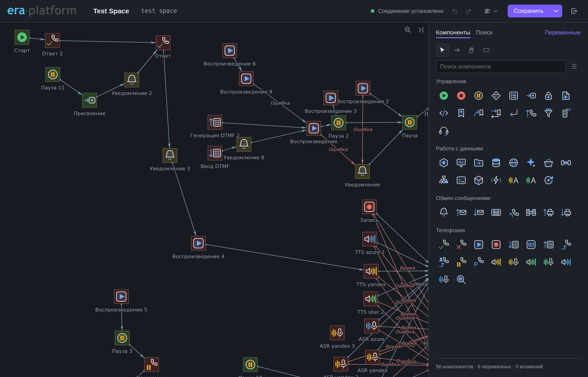Open the Поиск tab
The width and height of the screenshot is (588, 377).
[484, 33]
